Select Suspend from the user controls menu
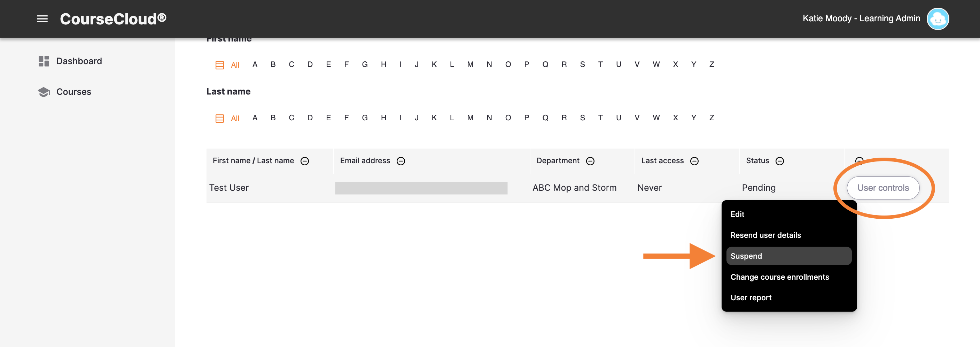This screenshot has height=347, width=980. [746, 256]
